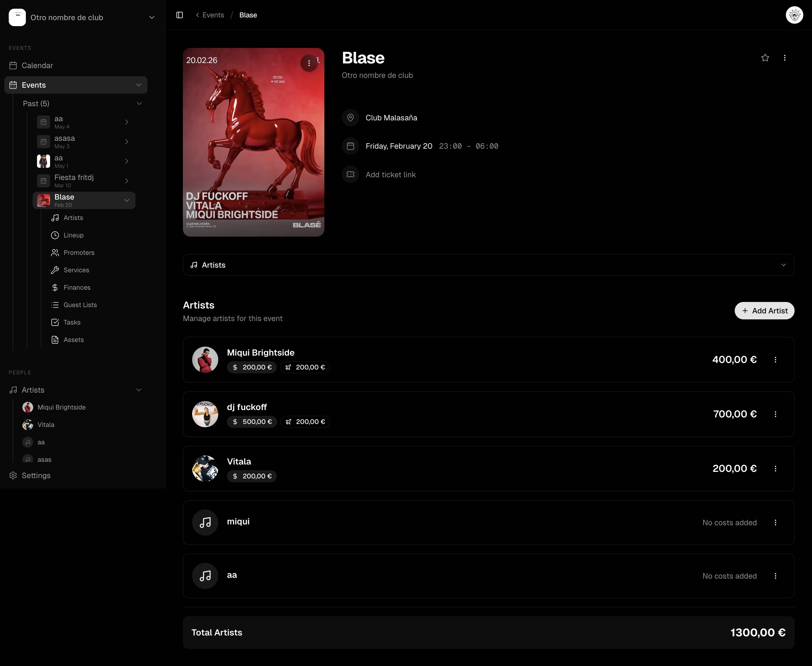
Task: Open dj fuckoff row options menu
Action: pos(776,414)
